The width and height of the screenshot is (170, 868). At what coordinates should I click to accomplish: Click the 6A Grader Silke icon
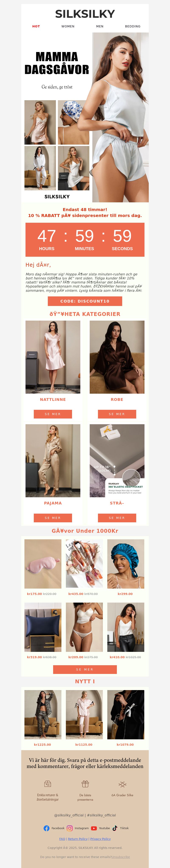point(122,784)
